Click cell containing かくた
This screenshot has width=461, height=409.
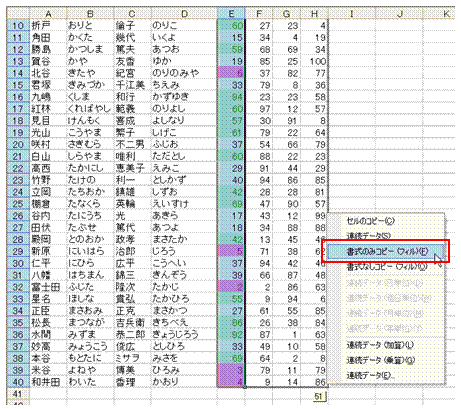[90, 38]
